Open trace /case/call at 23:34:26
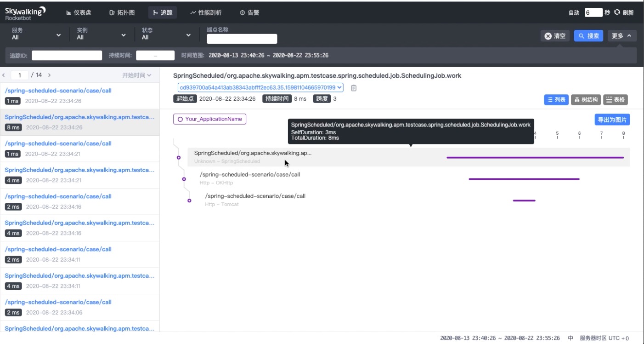Viewport: 644px width, 344px height. (79, 96)
